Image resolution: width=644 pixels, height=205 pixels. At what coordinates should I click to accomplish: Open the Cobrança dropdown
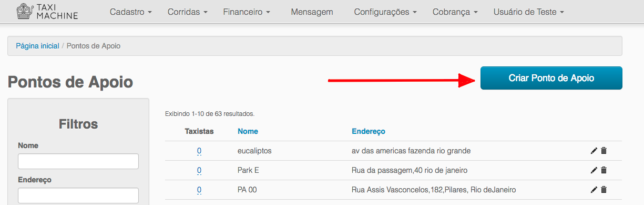point(455,12)
